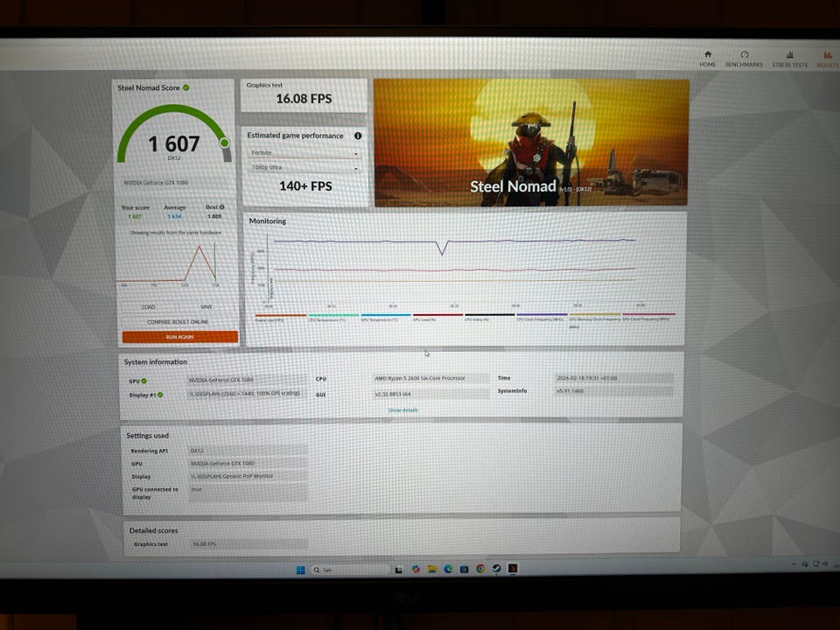Go to the Home tab
Screen dimensions: 840x630
(x=707, y=59)
